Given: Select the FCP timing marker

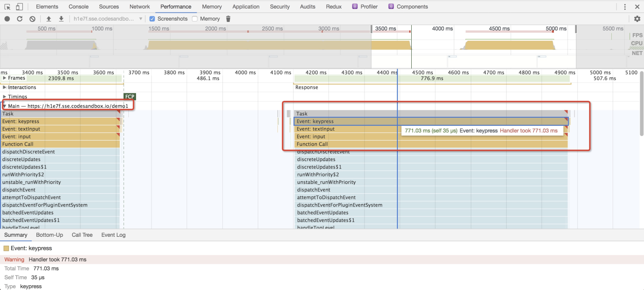Looking at the screenshot, I should 130,97.
